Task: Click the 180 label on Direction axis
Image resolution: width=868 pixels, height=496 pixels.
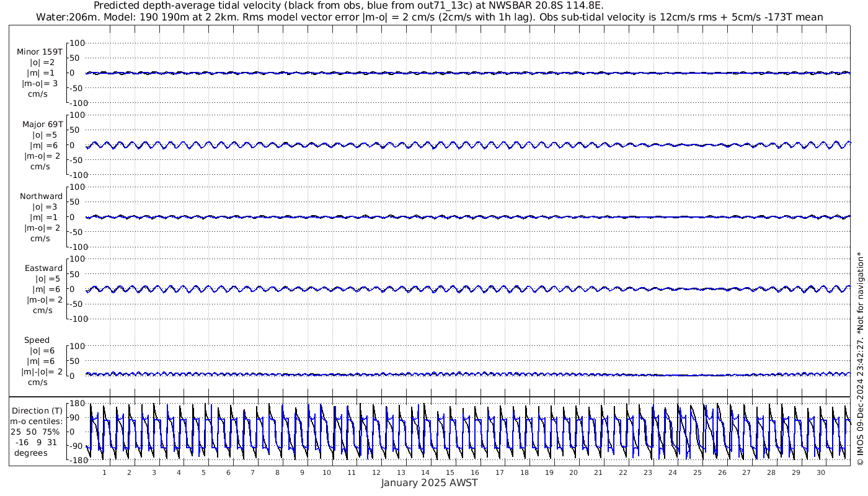Action: [x=76, y=404]
